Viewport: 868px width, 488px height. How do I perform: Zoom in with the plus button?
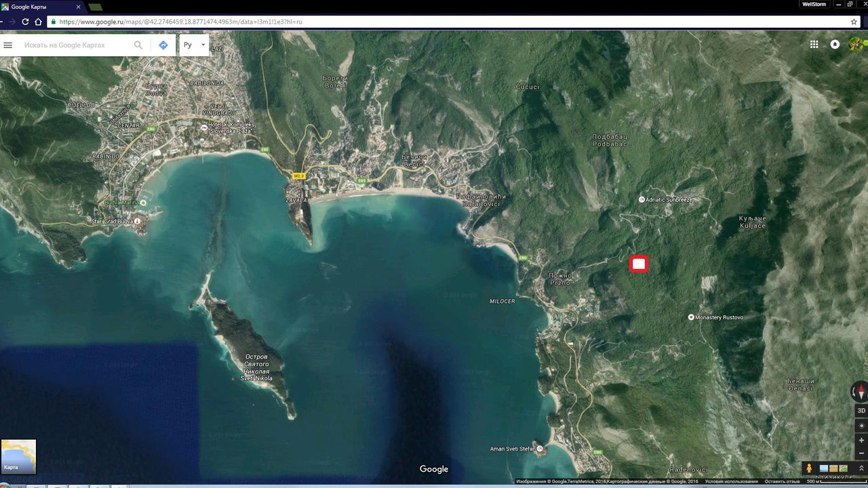861,441
